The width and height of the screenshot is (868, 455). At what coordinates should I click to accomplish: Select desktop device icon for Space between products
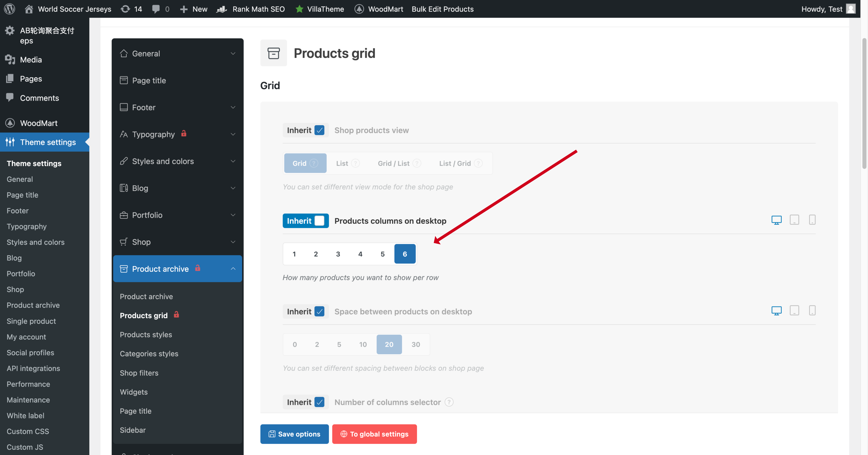tap(776, 311)
